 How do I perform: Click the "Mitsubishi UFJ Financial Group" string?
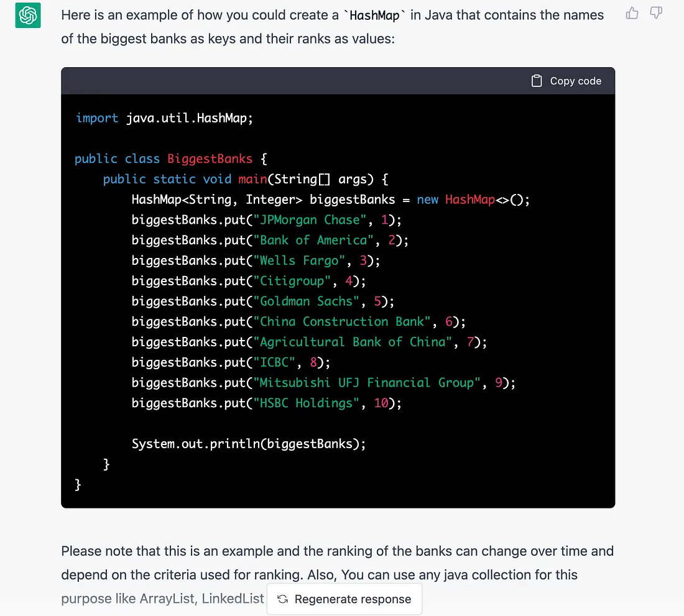point(367,383)
